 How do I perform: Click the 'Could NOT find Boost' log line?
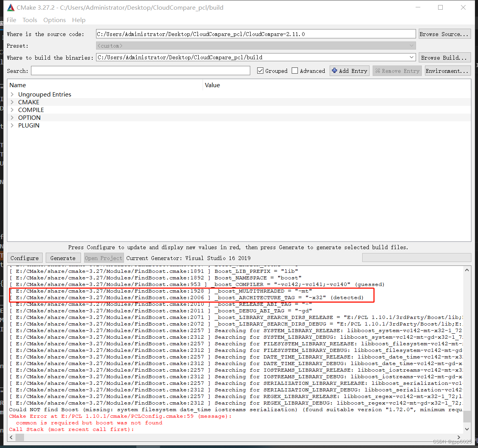[236, 410]
